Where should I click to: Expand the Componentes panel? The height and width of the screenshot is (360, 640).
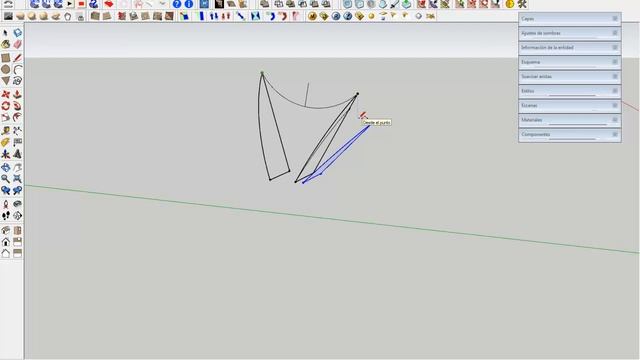(570, 135)
